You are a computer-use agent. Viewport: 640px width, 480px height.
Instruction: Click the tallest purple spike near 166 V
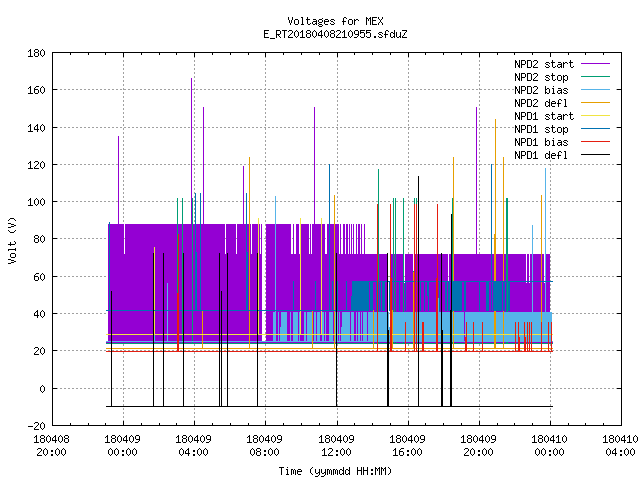click(191, 151)
